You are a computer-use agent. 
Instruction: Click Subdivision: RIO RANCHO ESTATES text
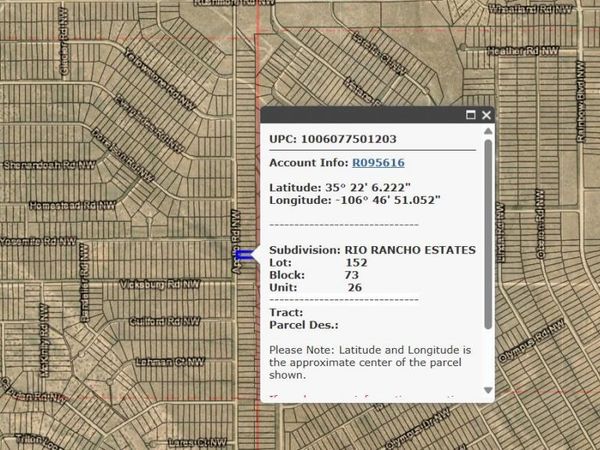coord(372,250)
